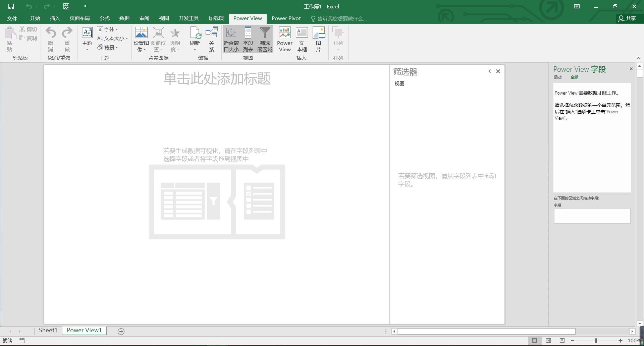Paste with the 粘贴 button

click(x=10, y=40)
